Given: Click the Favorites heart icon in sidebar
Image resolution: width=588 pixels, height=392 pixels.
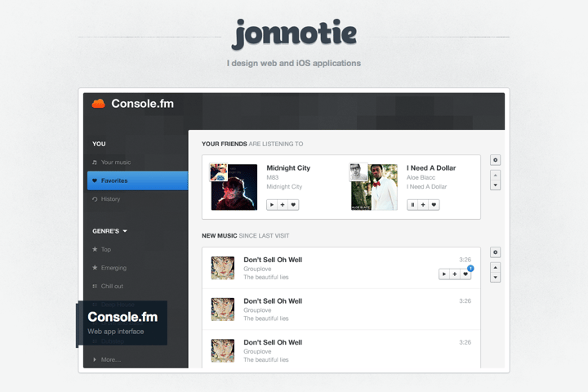Looking at the screenshot, I should pyautogui.click(x=95, y=180).
